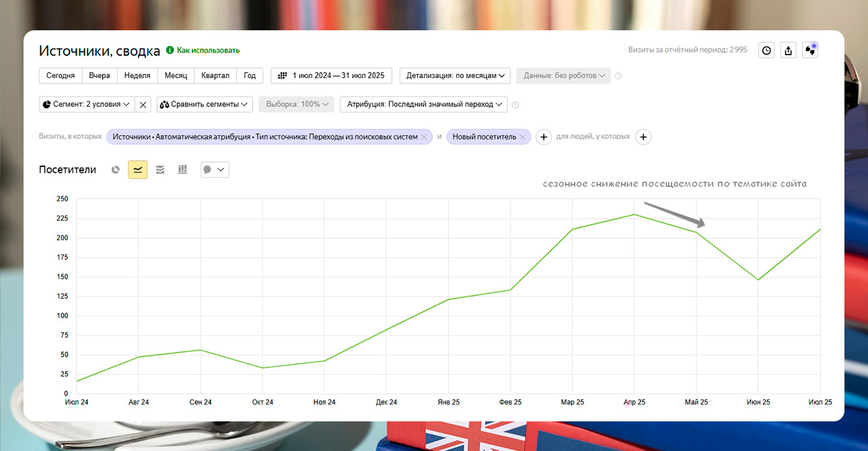Image resolution: width=868 pixels, height=451 pixels.
Task: Click the Апр 25 peak on chart line
Action: point(634,215)
